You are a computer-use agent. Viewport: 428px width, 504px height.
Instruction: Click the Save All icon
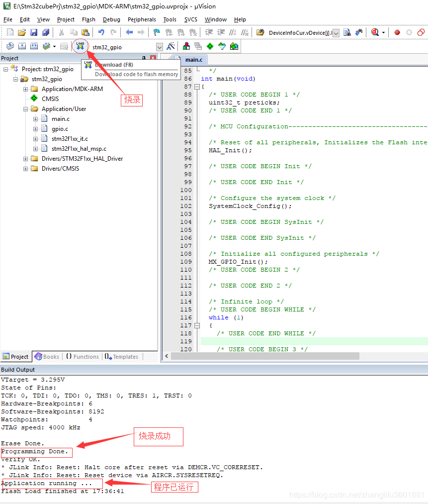tap(45, 32)
